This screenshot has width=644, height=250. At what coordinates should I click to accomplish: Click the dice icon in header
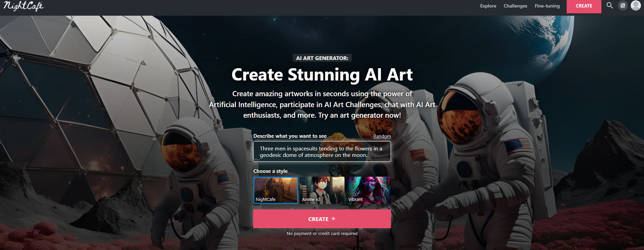623,5
